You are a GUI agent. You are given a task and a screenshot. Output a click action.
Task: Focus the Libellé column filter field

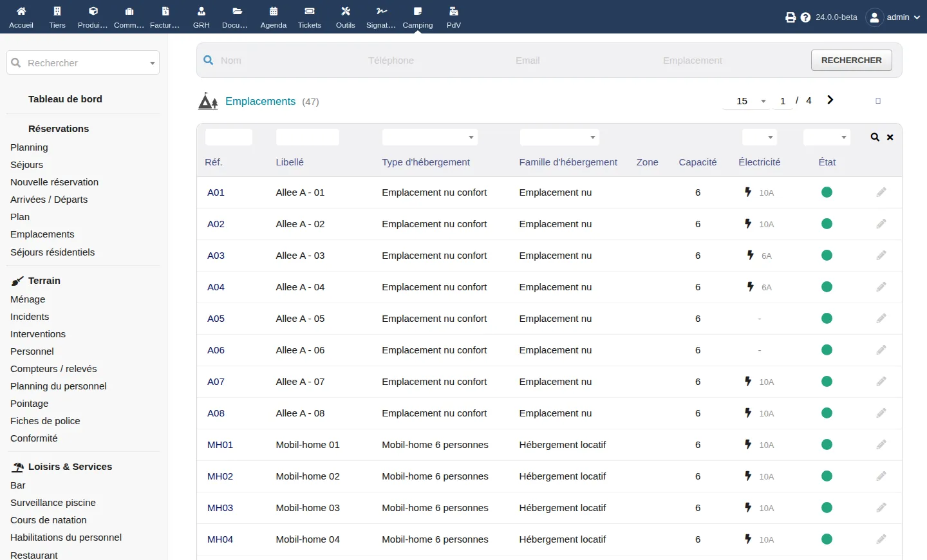pyautogui.click(x=307, y=137)
